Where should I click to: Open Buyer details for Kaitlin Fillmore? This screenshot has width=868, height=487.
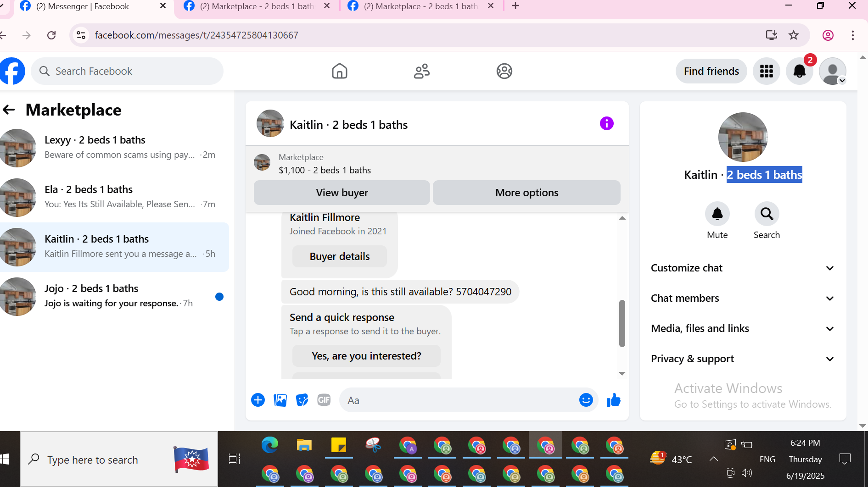(x=340, y=256)
